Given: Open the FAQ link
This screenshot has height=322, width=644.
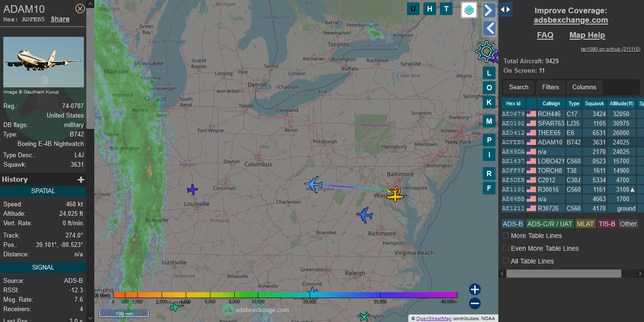Looking at the screenshot, I should (545, 35).
